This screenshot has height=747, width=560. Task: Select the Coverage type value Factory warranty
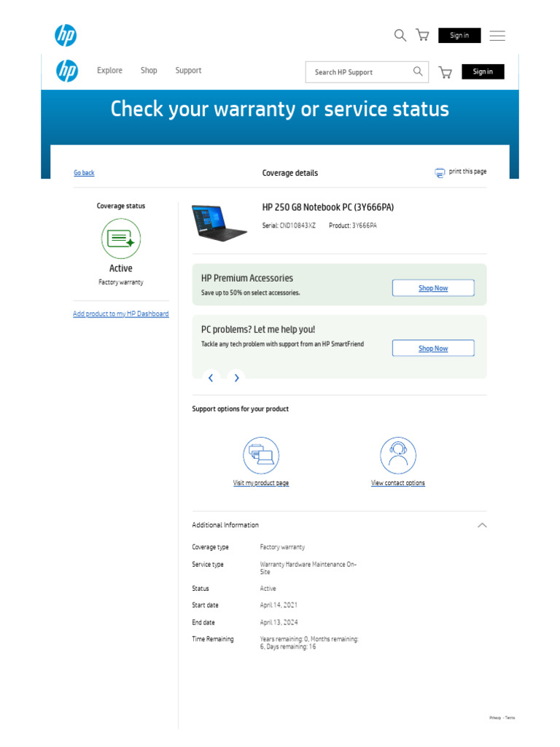pos(282,547)
